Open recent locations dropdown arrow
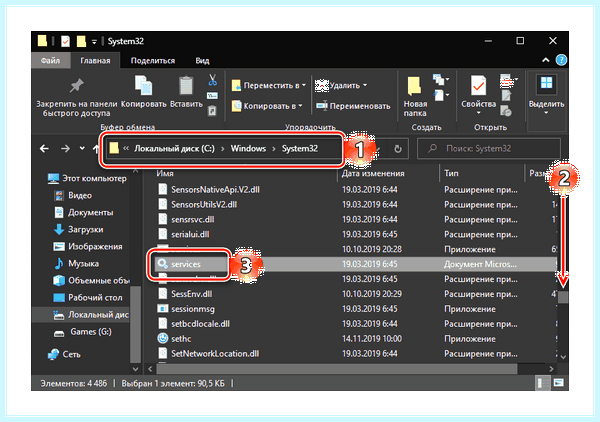Viewport: 600px width, 422px height. 82,148
